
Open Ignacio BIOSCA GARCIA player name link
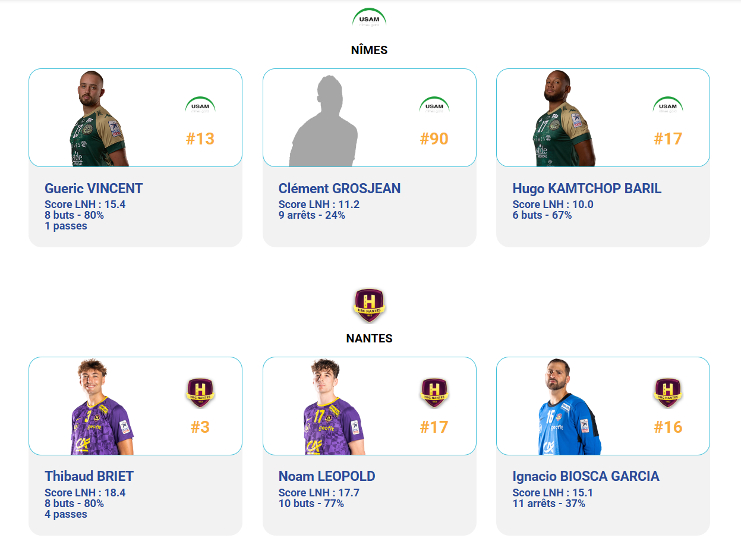(x=585, y=476)
